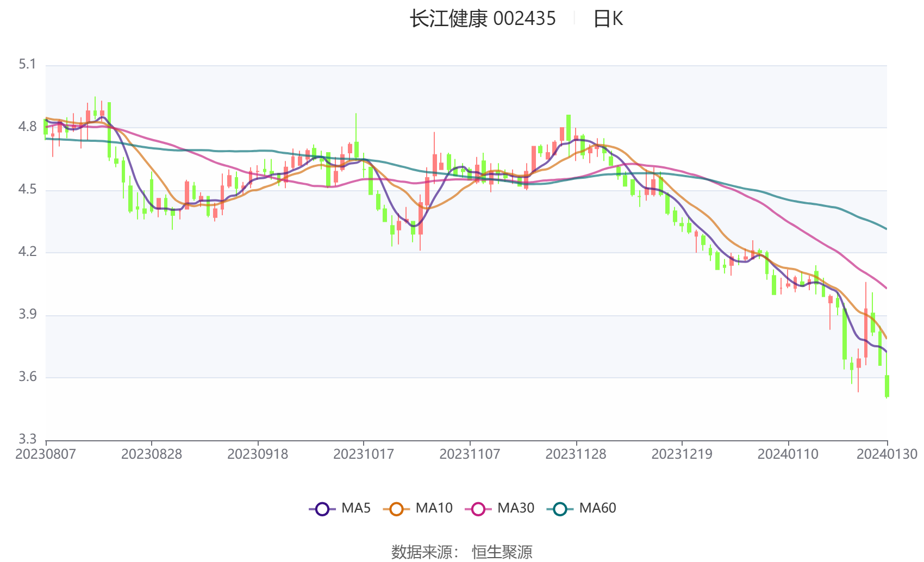Click the 20231128 date axis label
The height and width of the screenshot is (562, 924).
576,454
